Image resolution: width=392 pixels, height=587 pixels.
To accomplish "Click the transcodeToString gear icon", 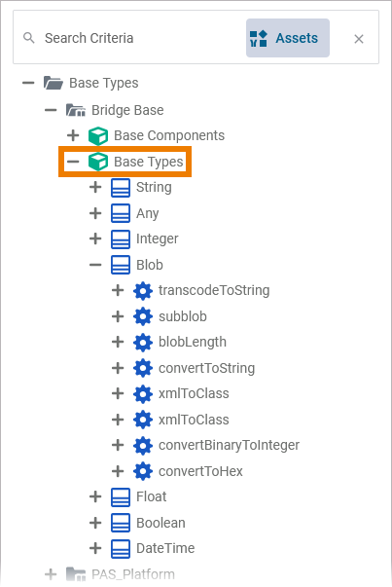I will click(x=143, y=291).
